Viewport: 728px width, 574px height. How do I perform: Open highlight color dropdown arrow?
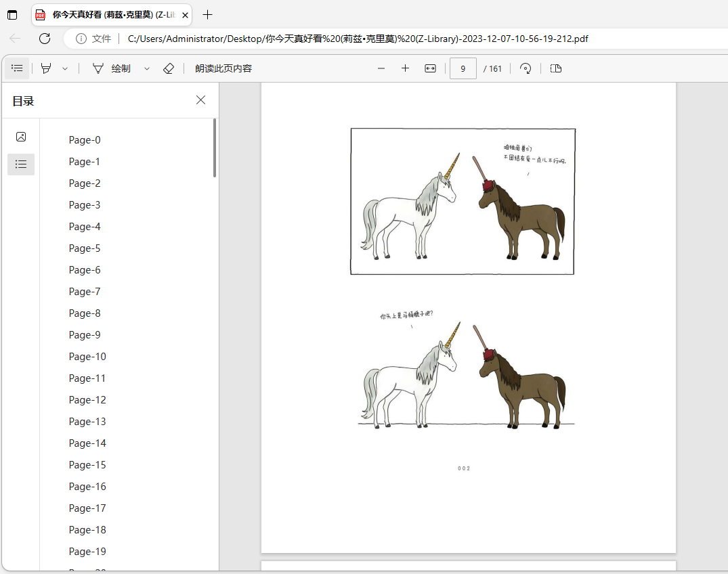[65, 68]
